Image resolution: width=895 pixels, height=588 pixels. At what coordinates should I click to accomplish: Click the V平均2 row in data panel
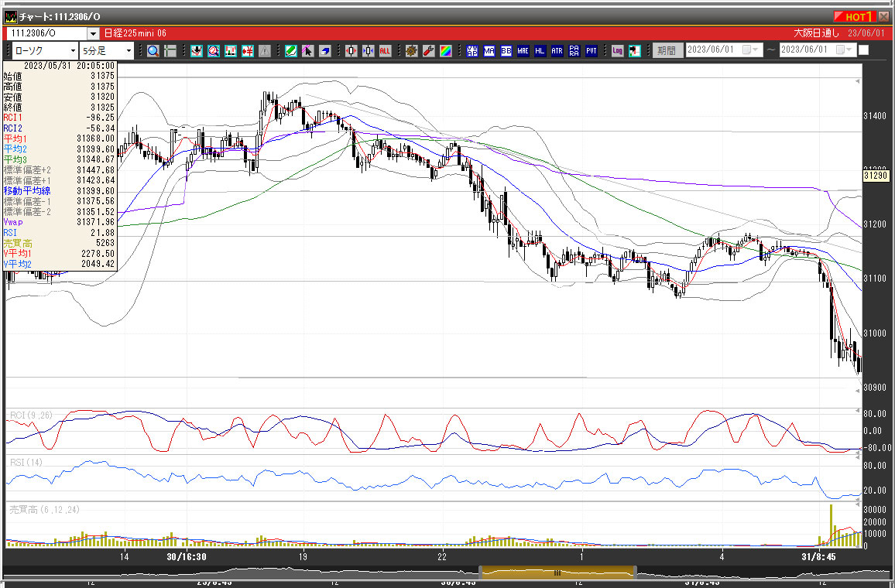(x=60, y=264)
